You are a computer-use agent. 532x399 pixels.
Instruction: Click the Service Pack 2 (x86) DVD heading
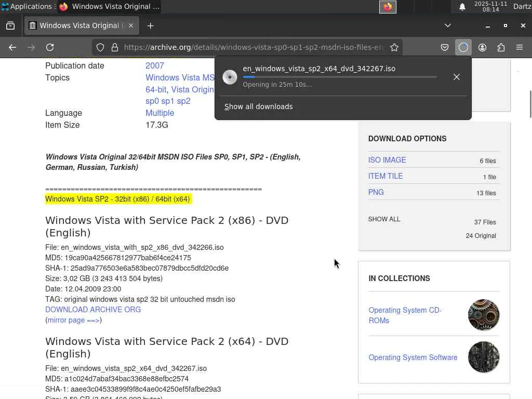167,227
